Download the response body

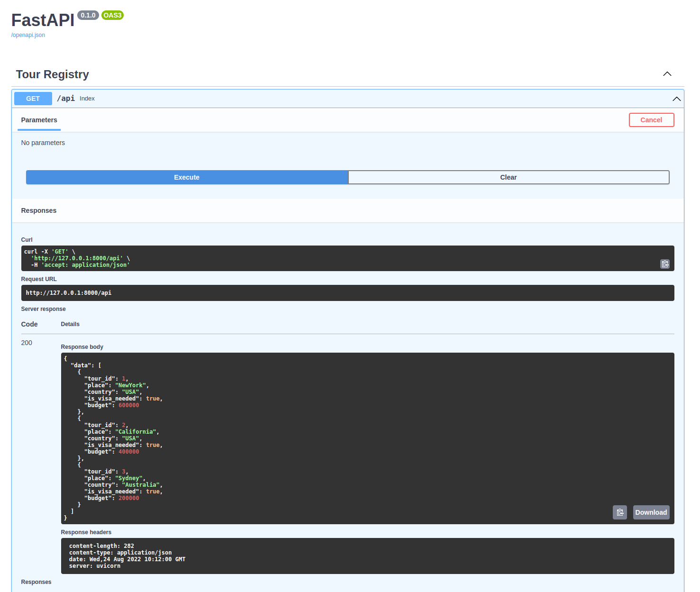[x=651, y=512]
